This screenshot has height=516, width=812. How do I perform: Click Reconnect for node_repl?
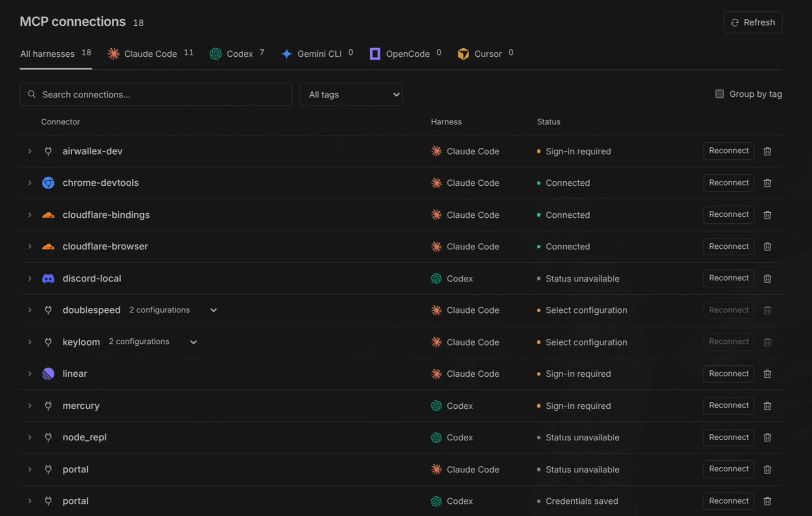point(728,437)
